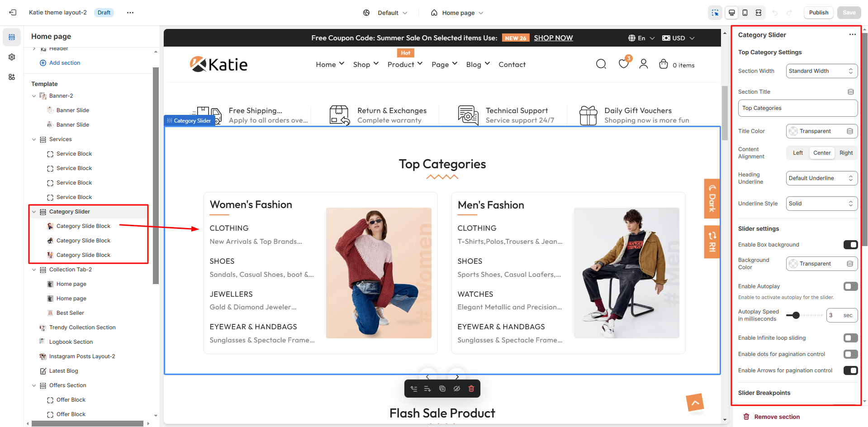Click the duplicate section icon in floating toolbar

click(442, 389)
